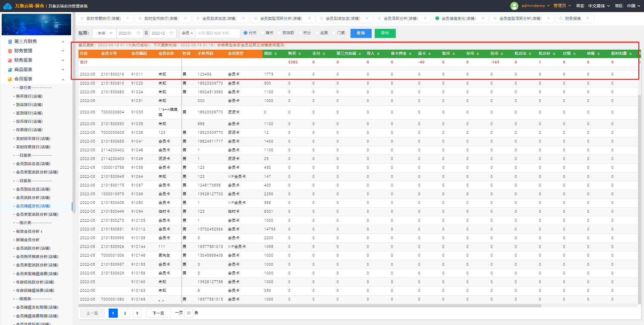Sort by the 取币 column arrows

coord(453,54)
